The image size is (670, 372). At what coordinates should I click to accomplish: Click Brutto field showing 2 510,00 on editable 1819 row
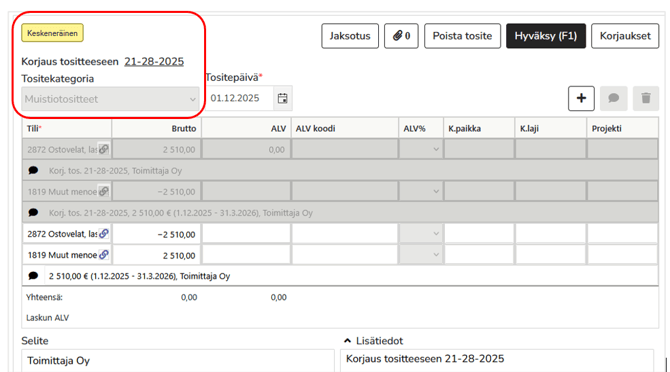coord(156,255)
